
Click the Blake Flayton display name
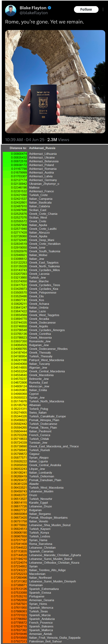(33, 8)
